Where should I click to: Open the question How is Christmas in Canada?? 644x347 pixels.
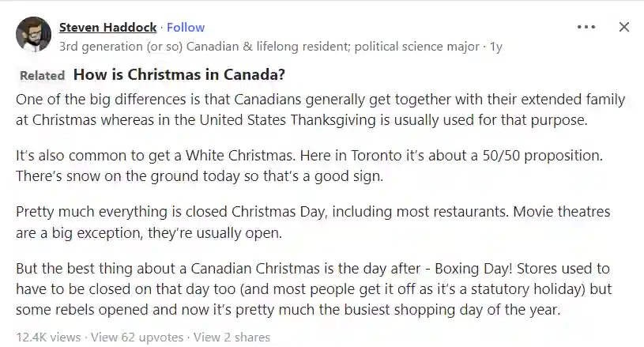coord(179,74)
